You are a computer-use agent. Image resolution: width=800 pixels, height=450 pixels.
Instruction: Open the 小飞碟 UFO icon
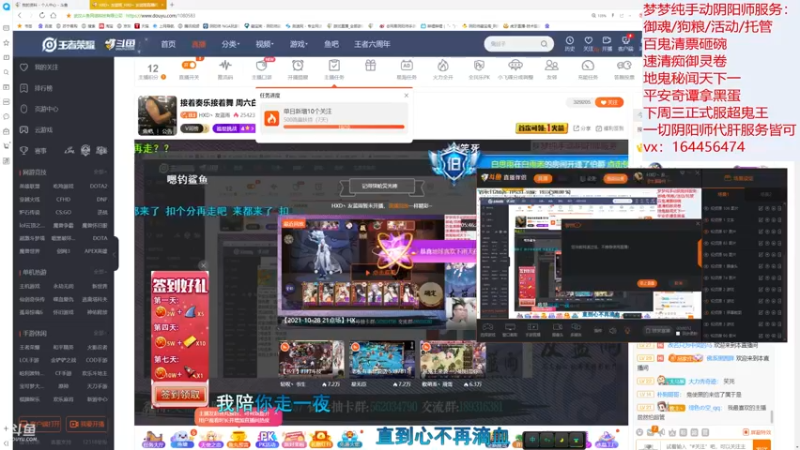coord(515,65)
